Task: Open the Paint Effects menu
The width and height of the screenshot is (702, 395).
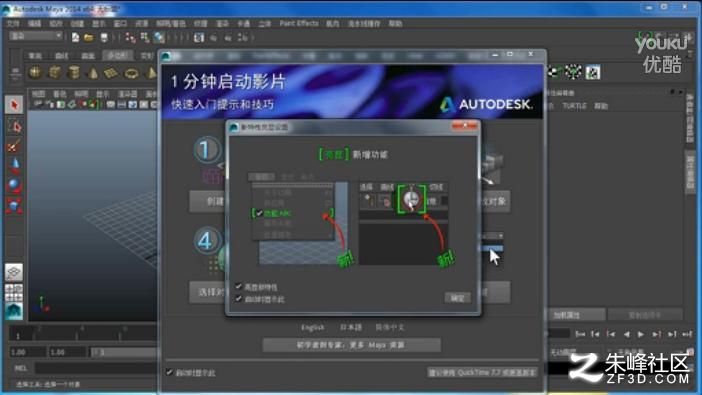Action: pyautogui.click(x=299, y=23)
